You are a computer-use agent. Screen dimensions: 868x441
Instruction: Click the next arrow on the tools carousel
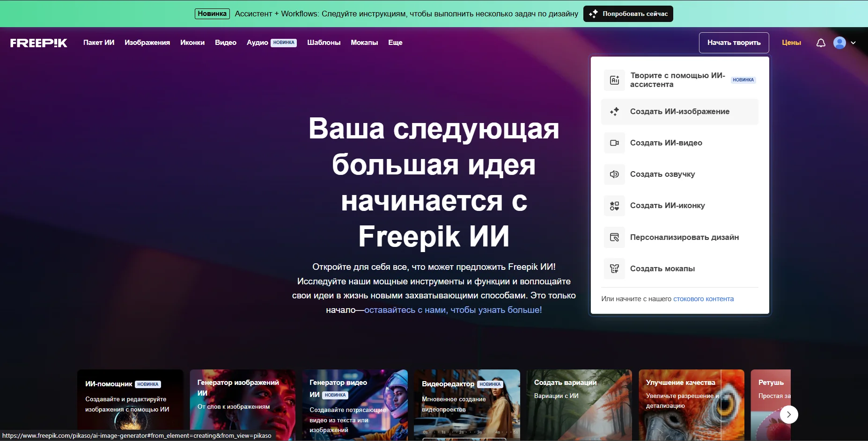click(789, 414)
